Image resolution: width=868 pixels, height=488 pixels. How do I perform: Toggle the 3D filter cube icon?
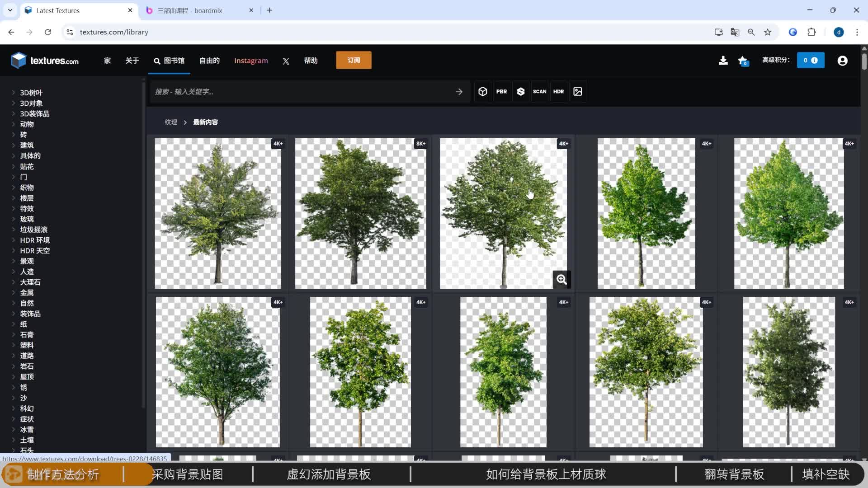483,92
